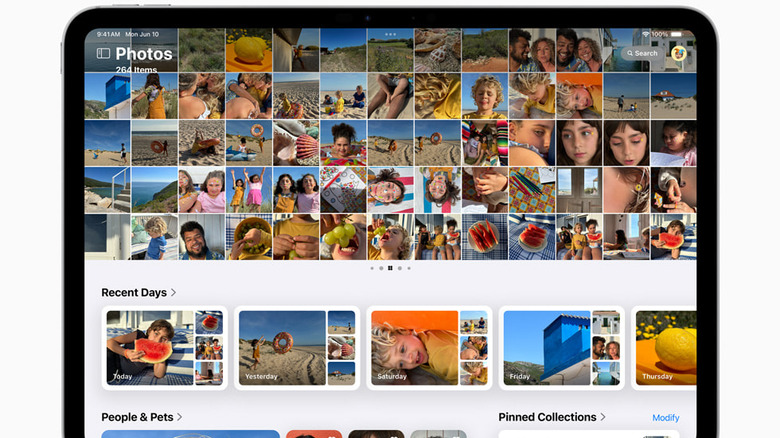Open the Today card in Recent Days
This screenshot has height=438, width=780.
165,348
